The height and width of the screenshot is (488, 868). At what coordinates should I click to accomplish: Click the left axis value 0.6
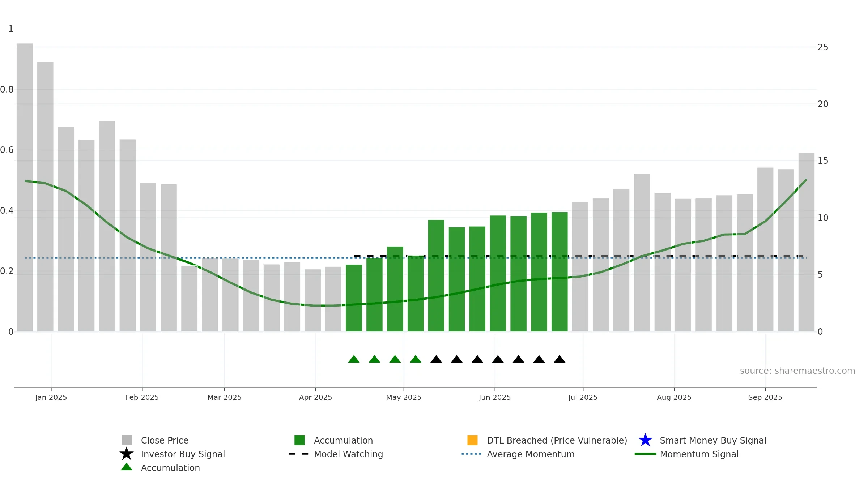[x=7, y=150]
